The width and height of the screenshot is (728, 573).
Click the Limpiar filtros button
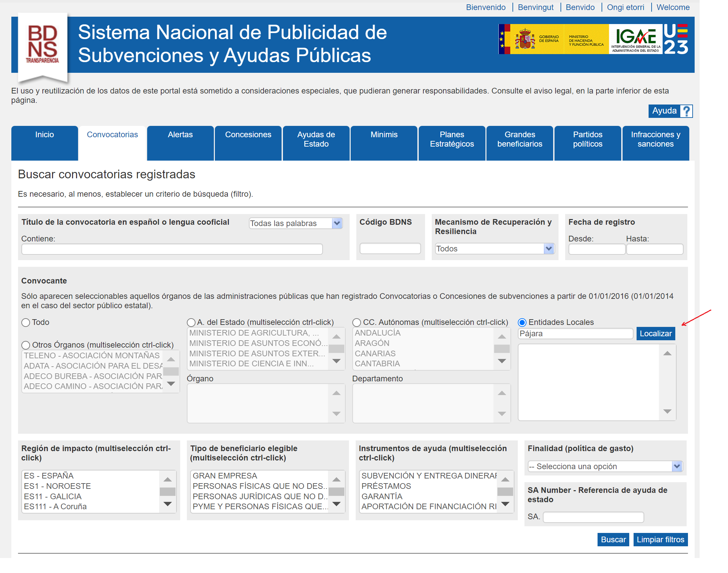pyautogui.click(x=661, y=540)
